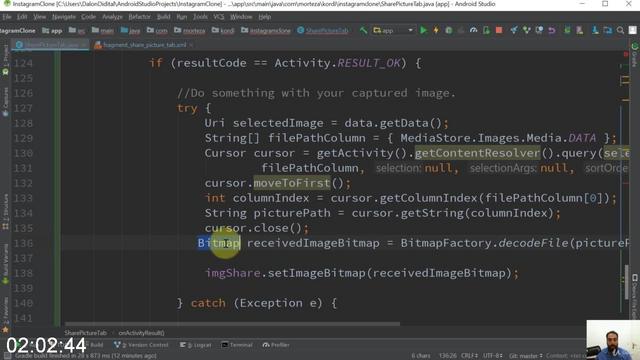Open the Build menu
Viewport: 640px width, 360px height.
point(164,17)
